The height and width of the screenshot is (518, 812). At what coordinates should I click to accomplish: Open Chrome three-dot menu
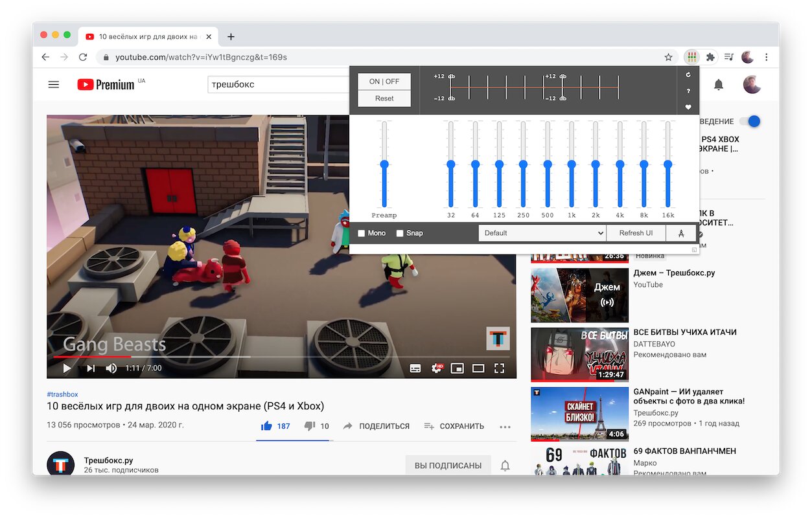tap(766, 57)
